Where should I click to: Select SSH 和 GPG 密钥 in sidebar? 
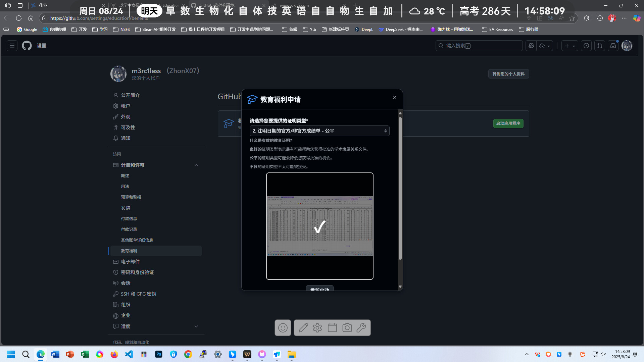tap(138, 294)
